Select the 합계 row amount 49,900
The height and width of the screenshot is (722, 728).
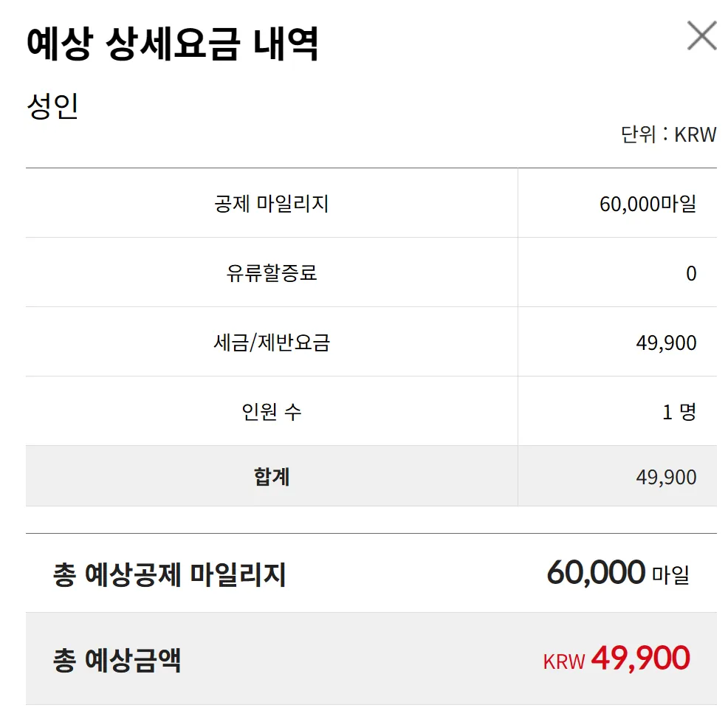point(666,477)
